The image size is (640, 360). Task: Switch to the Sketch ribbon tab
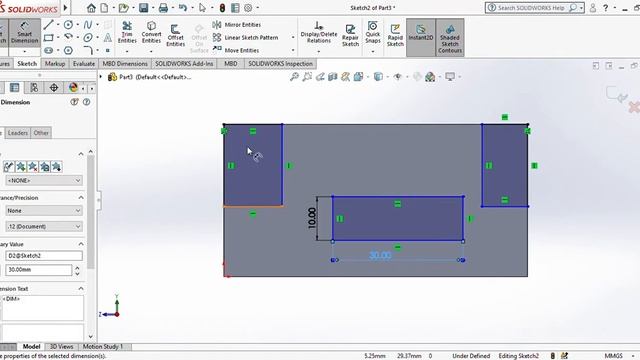[27, 64]
